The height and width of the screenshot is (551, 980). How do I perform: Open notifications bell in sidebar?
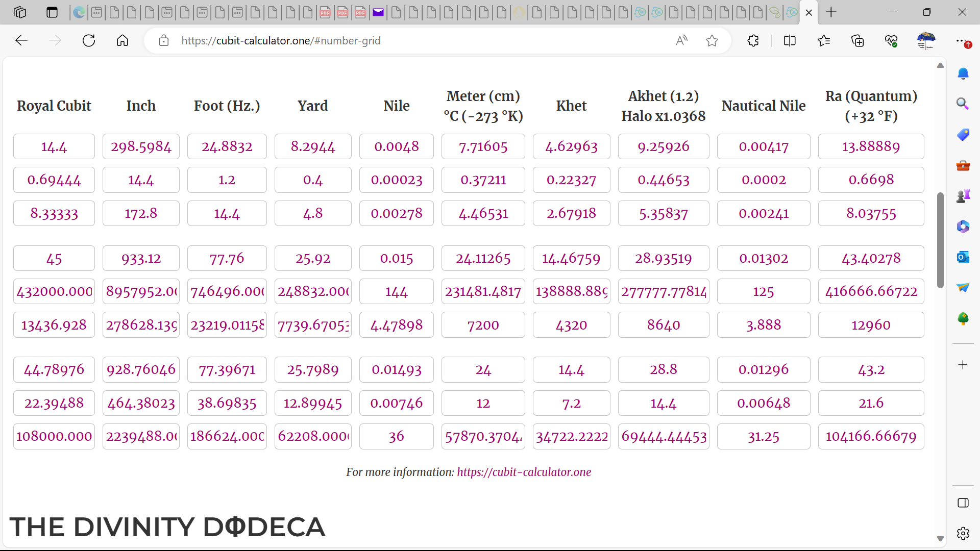(x=963, y=74)
